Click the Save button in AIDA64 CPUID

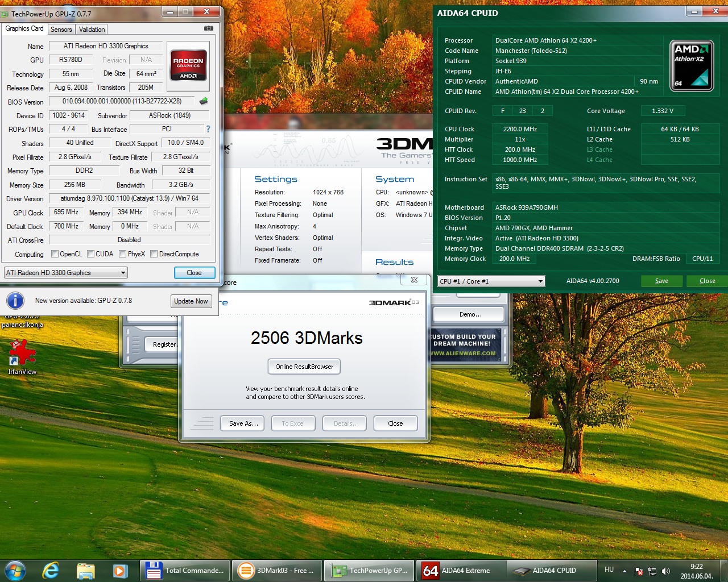point(661,281)
